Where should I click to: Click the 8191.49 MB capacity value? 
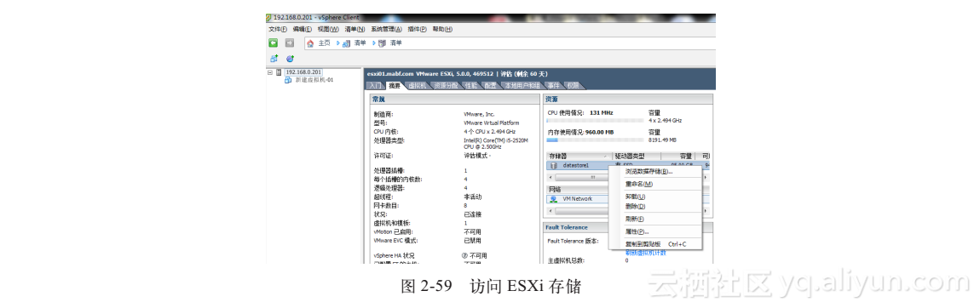[x=662, y=140]
